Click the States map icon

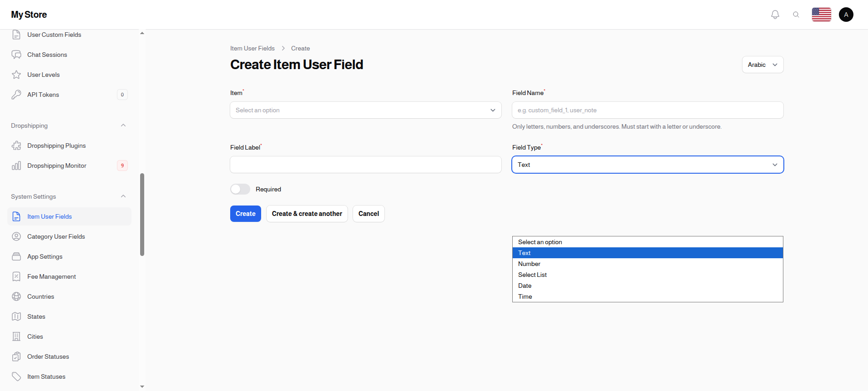(x=16, y=316)
